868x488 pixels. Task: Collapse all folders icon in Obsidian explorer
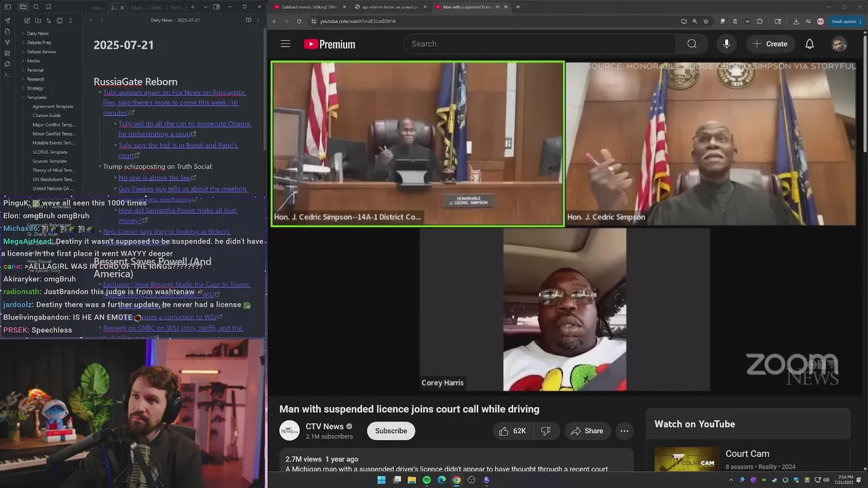pyautogui.click(x=71, y=20)
